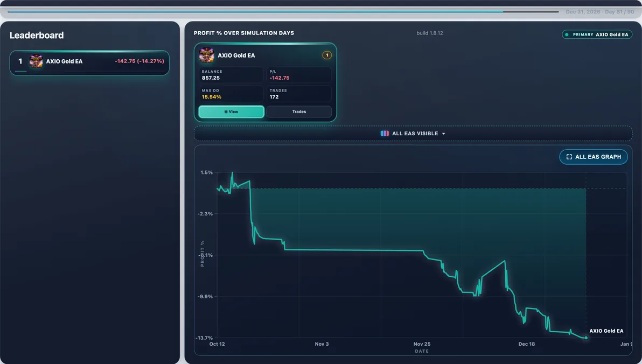Click the green dot in Primary pill
Viewport: 642px width, 364px height.
click(x=567, y=34)
